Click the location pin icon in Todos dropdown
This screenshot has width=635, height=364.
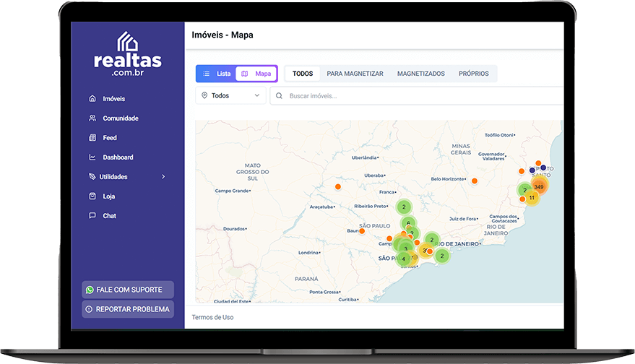204,95
